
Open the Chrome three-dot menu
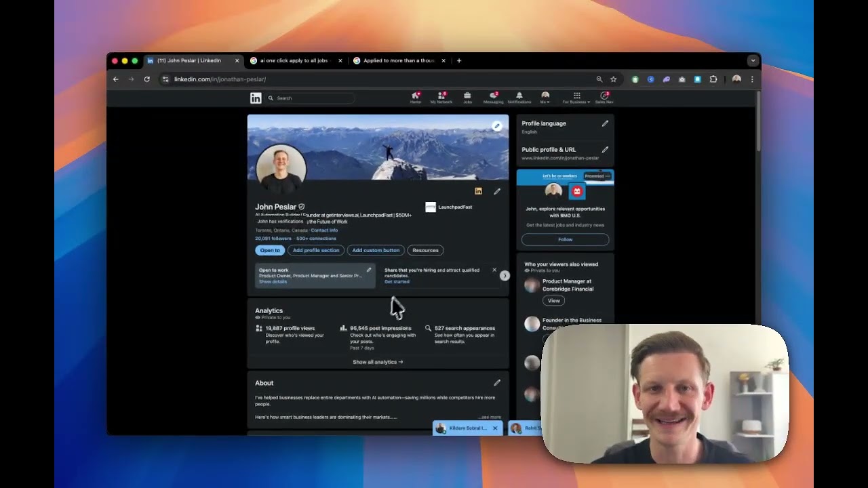tap(752, 79)
